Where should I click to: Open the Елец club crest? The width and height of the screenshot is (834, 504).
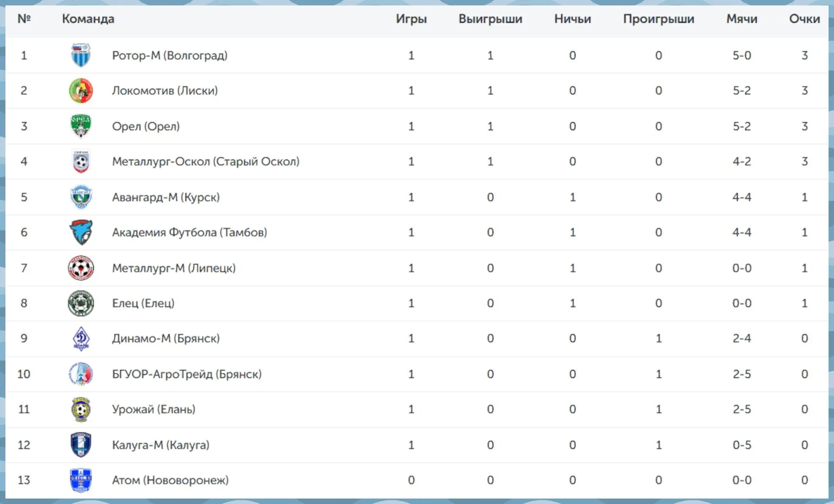coord(81,303)
